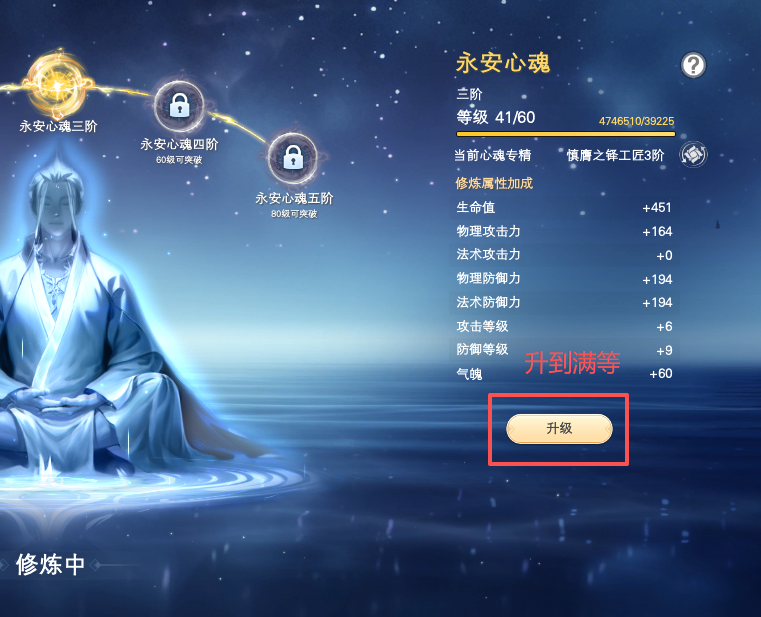Select the 气魄 attribute row
The height and width of the screenshot is (617, 761).
[564, 374]
